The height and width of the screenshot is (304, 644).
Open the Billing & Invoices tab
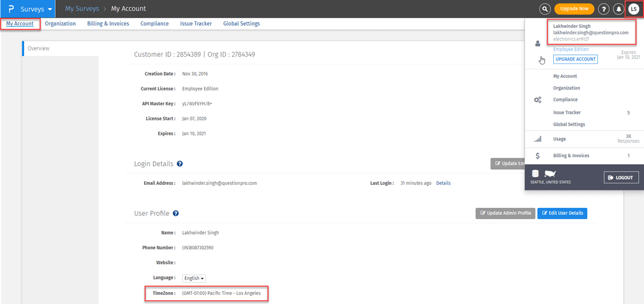click(108, 24)
